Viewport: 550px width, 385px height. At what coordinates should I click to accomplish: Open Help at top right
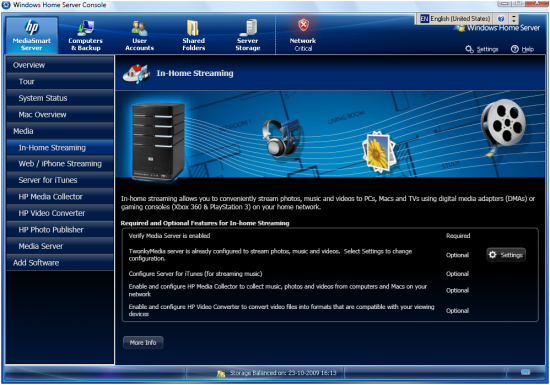pyautogui.click(x=522, y=49)
